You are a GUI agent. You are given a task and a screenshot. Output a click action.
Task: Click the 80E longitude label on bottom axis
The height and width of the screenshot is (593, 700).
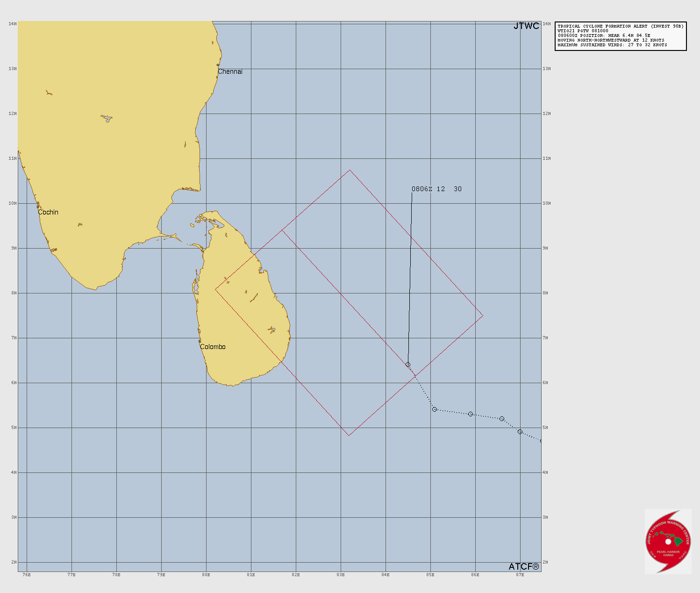206,574
